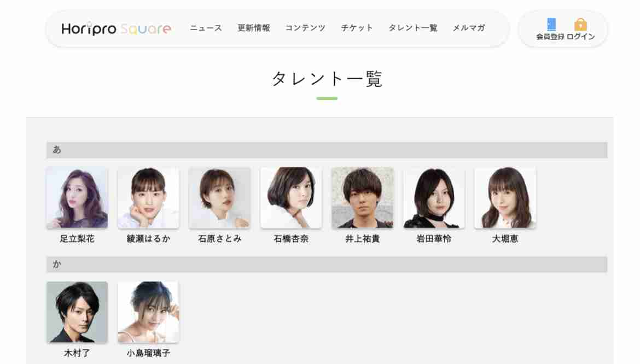640x364 pixels.
Task: Click the 会員登録 text label
Action: pyautogui.click(x=550, y=37)
